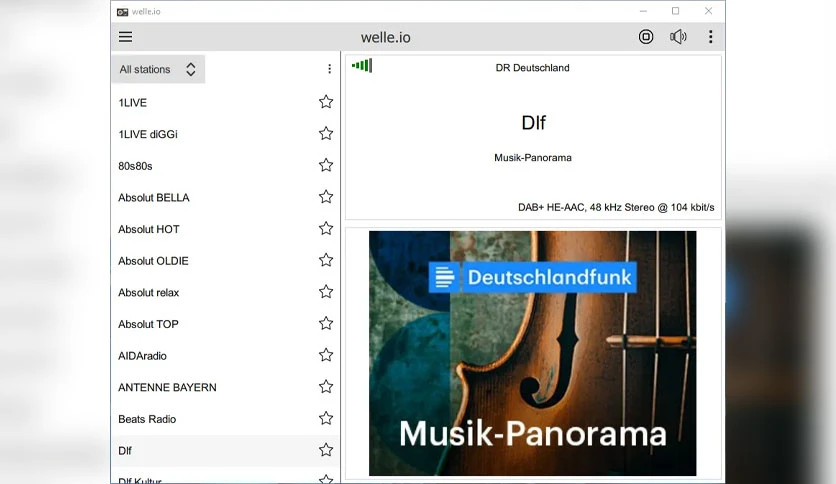Image resolution: width=836 pixels, height=484 pixels.
Task: Click the green signal strength indicator
Action: tap(362, 66)
